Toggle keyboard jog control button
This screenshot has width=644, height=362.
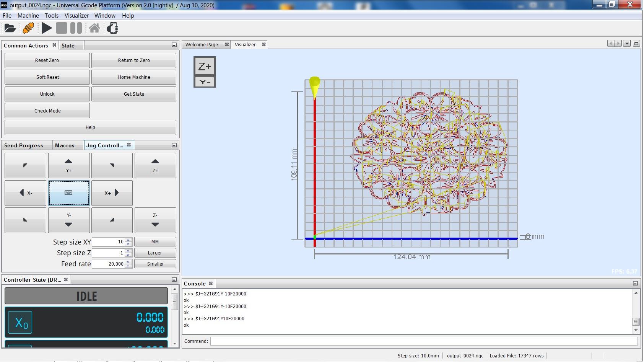[x=69, y=193]
